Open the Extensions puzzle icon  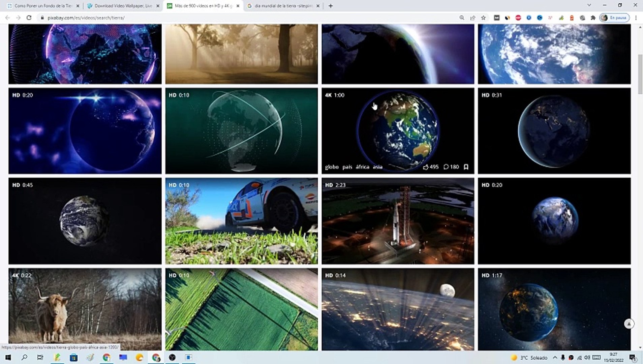pos(593,18)
